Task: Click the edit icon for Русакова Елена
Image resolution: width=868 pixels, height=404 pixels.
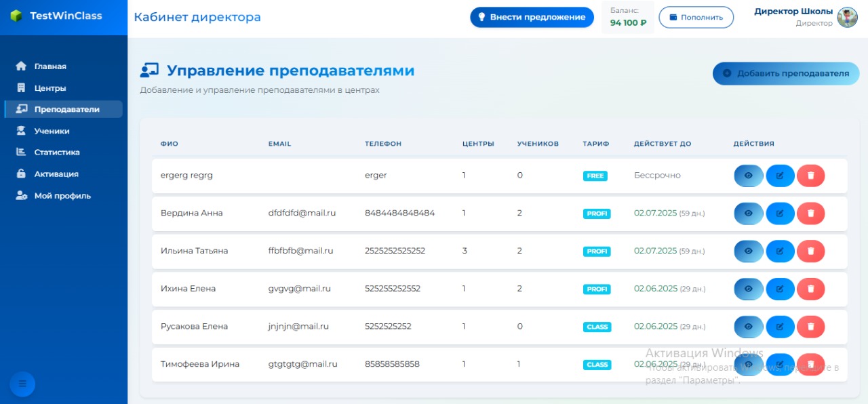Action: pos(780,326)
